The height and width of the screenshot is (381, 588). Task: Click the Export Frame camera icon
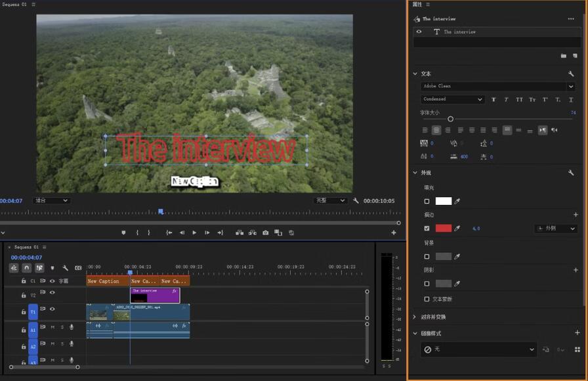click(x=264, y=232)
